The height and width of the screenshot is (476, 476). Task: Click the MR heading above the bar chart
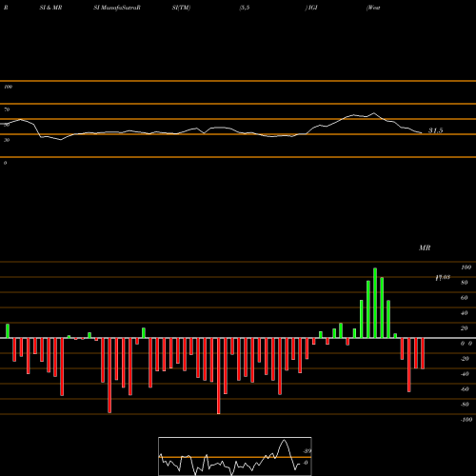pos(425,248)
